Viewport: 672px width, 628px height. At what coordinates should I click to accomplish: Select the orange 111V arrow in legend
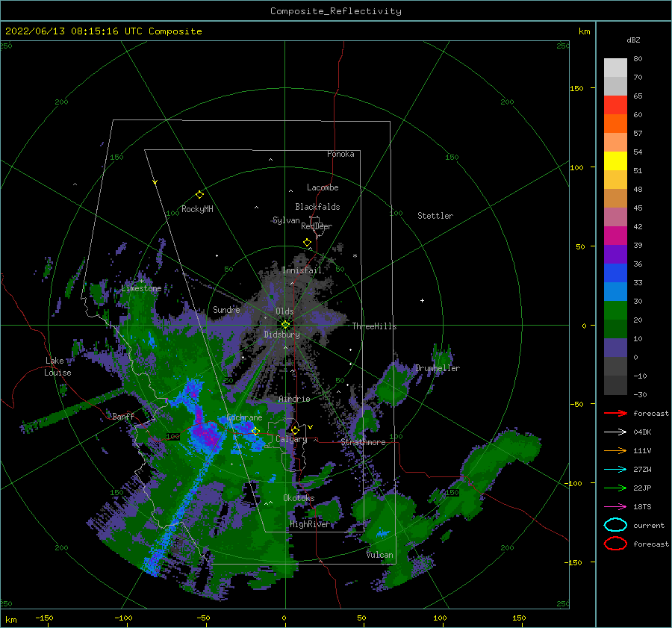[x=615, y=450]
